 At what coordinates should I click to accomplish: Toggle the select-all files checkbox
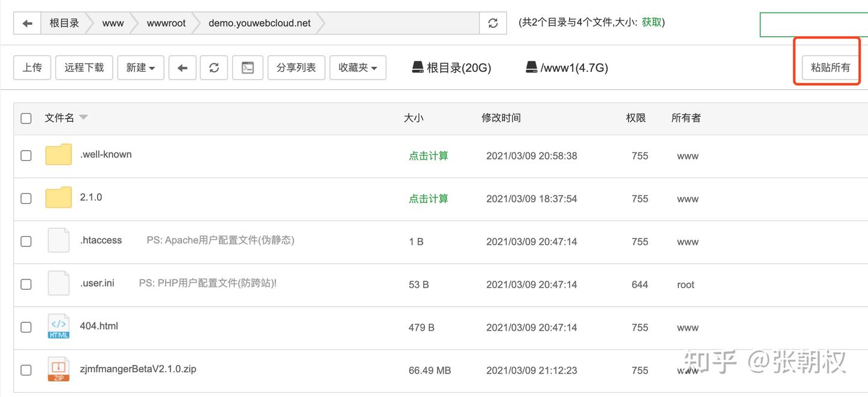pos(26,118)
